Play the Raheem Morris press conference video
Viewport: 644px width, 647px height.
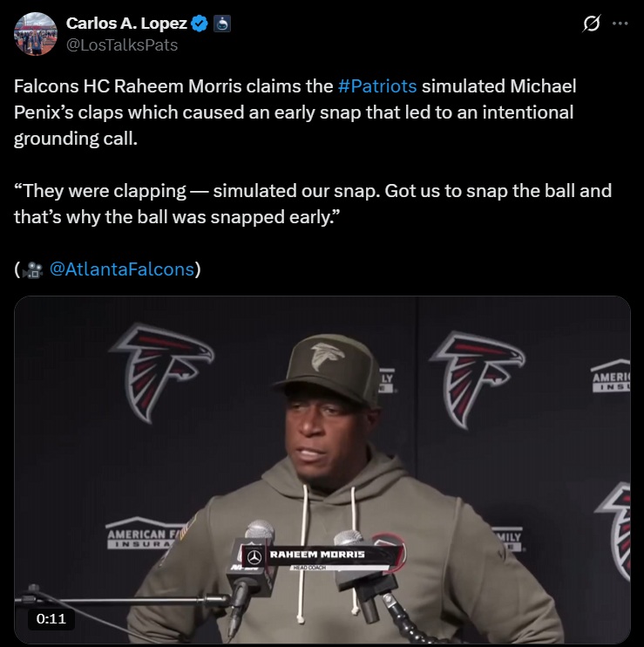pyautogui.click(x=322, y=470)
